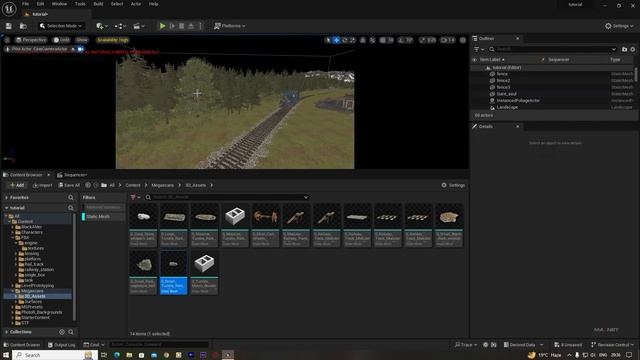This screenshot has height=360, width=640.
Task: Select the viewport select-objects cursor tool
Action: (328, 40)
